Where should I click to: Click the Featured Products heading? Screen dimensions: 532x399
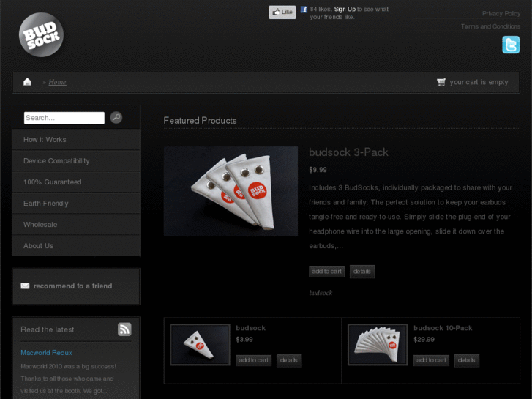200,121
